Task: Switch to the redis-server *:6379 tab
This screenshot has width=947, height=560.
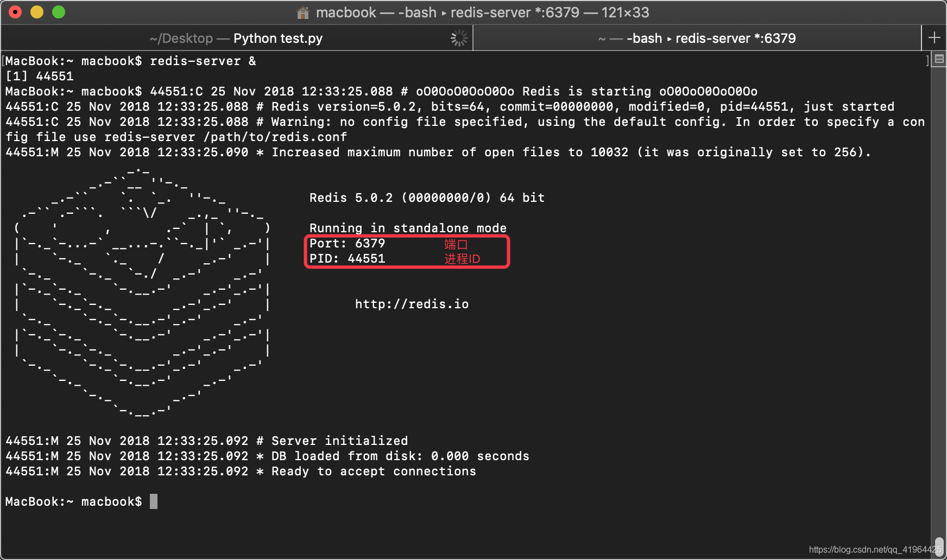Action: tap(697, 38)
